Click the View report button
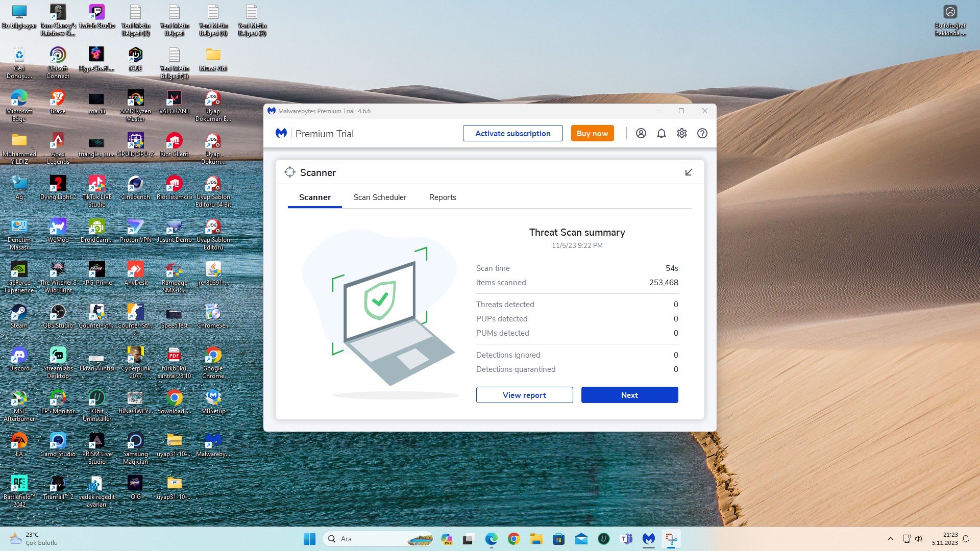980x551 pixels. click(524, 395)
